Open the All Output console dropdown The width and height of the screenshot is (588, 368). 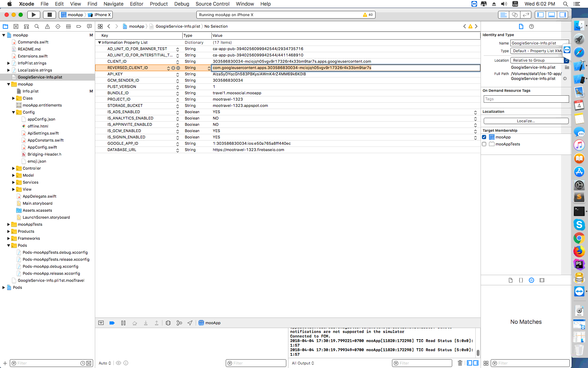303,363
